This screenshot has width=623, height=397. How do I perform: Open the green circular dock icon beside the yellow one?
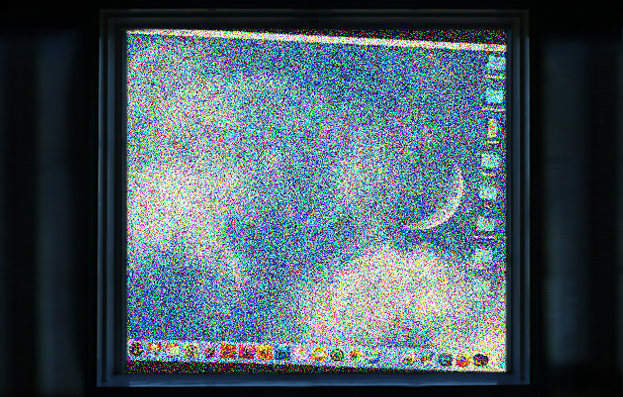click(337, 354)
